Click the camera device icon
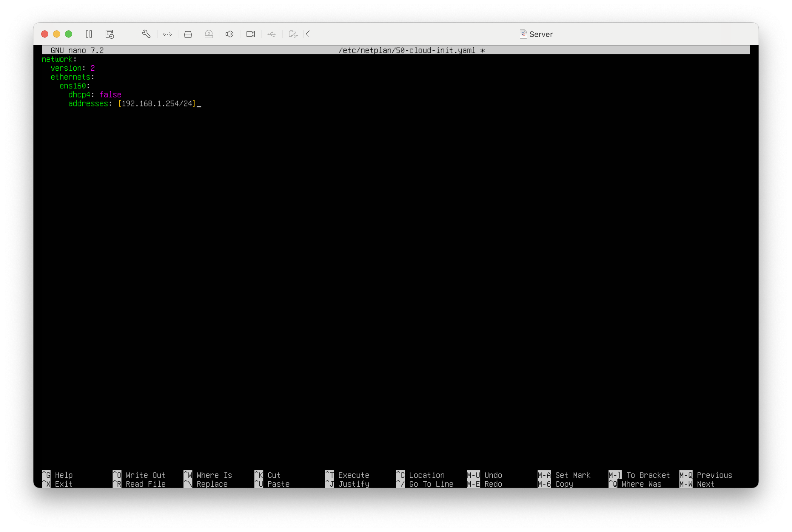Image resolution: width=792 pixels, height=532 pixels. click(251, 34)
